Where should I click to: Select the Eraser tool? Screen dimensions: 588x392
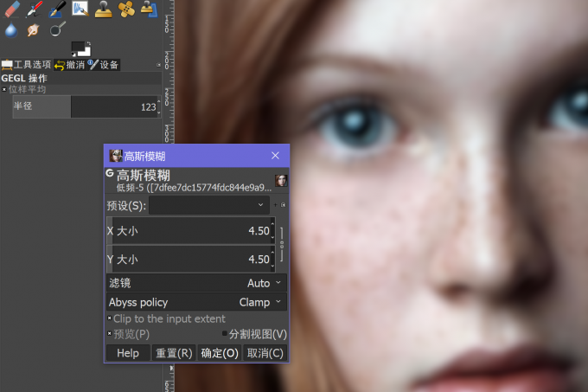11,9
